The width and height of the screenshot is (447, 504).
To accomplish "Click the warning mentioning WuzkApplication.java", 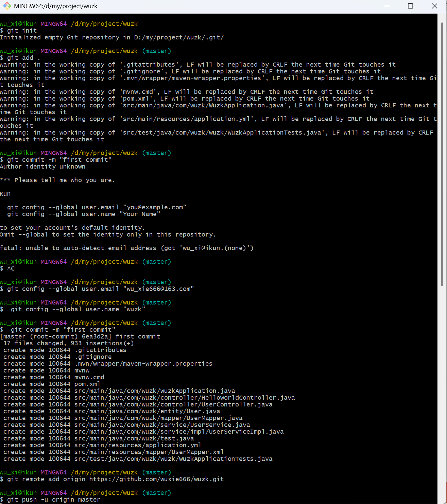I will [x=218, y=109].
